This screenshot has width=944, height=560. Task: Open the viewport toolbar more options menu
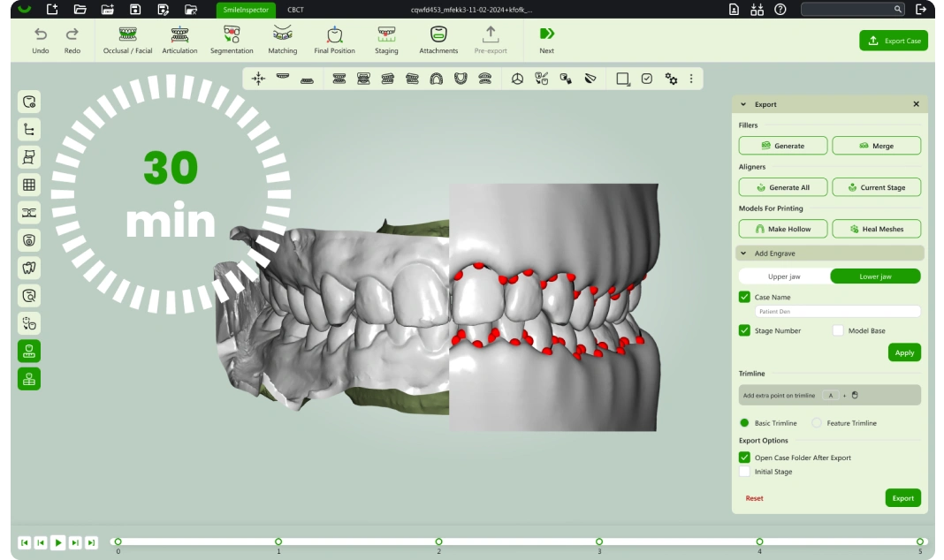(x=691, y=79)
